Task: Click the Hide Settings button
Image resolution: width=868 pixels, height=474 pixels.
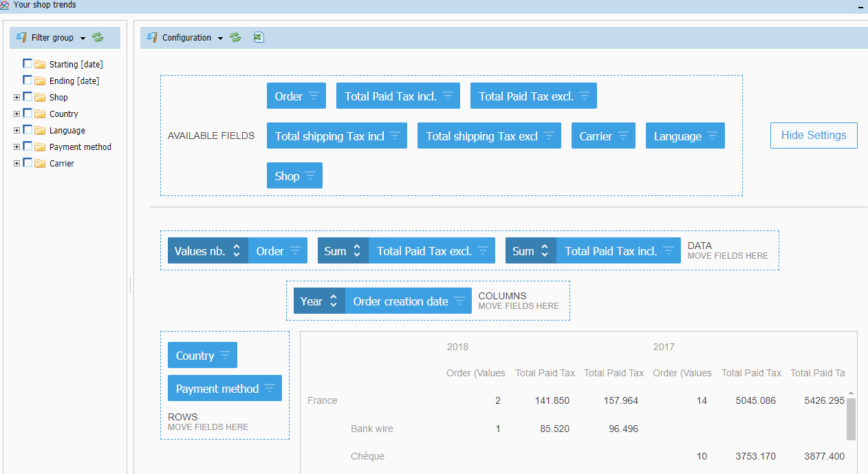Action: (813, 136)
